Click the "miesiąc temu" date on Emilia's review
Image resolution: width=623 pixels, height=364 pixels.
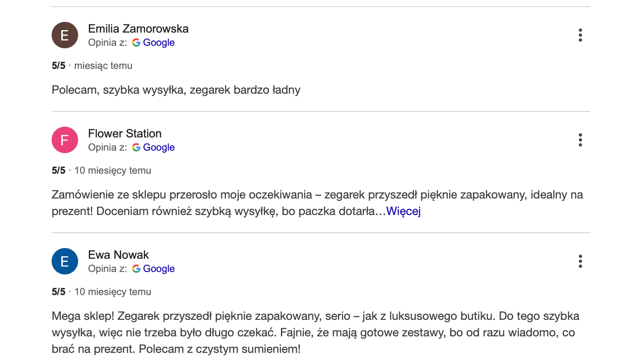coord(103,66)
